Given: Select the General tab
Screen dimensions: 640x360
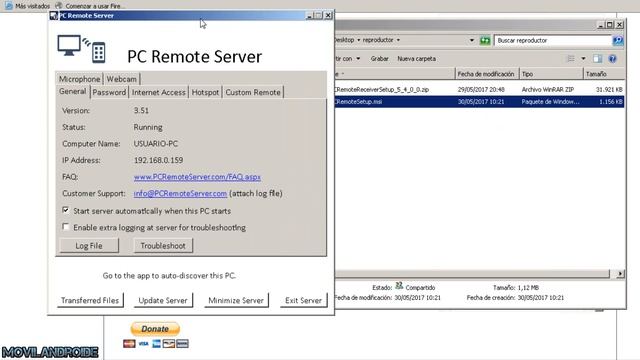Looking at the screenshot, I should (x=73, y=91).
